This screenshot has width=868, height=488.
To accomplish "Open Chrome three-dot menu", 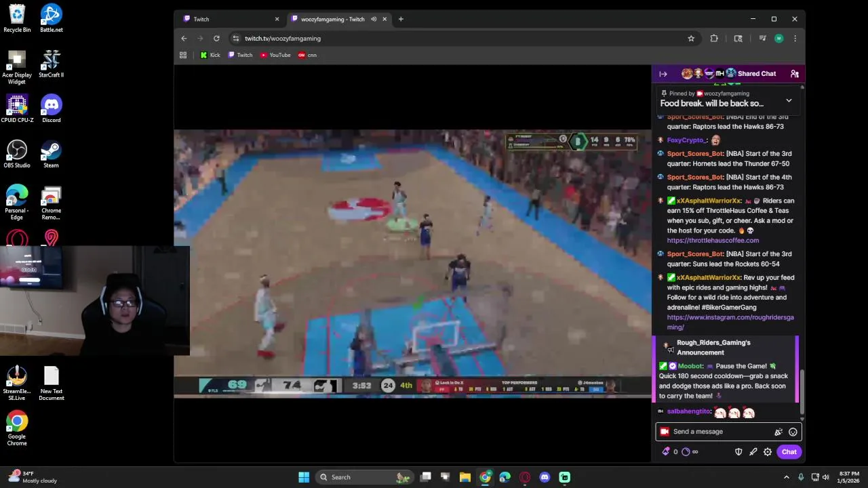I will [x=795, y=39].
